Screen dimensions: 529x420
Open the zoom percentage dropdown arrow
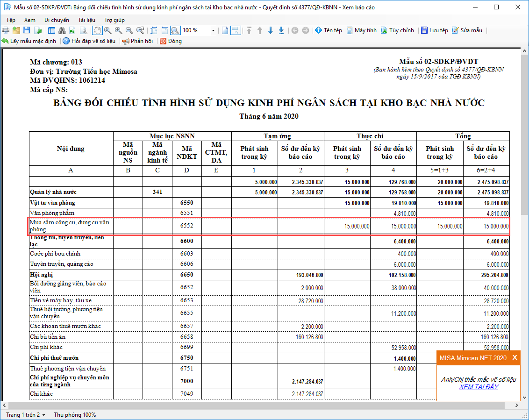[x=213, y=30]
